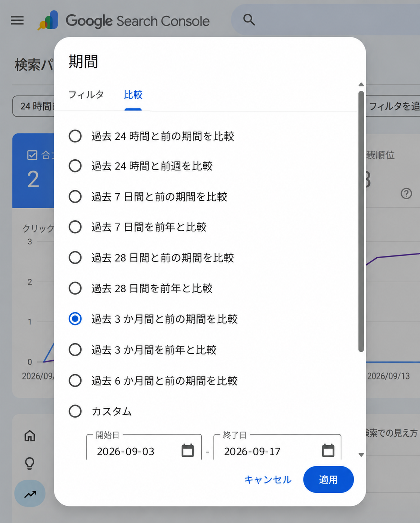Open calendar picker for 開始日
Screen dimensions: 420x523
[x=188, y=450]
